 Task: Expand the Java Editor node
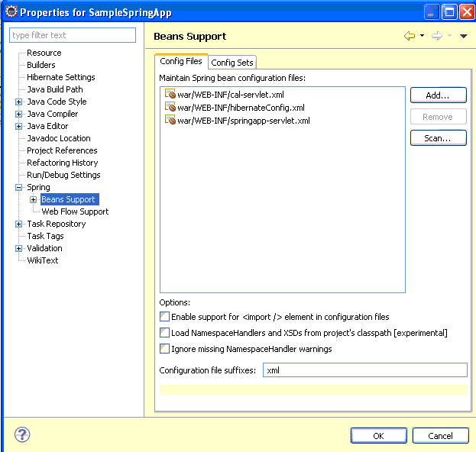click(x=19, y=126)
